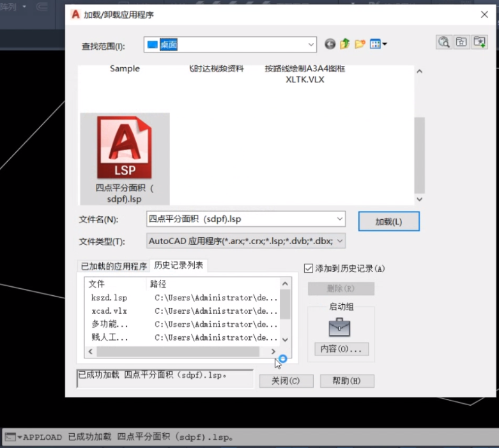Click the file browser scroll down arrow
The width and height of the screenshot is (499, 448).
tap(419, 199)
